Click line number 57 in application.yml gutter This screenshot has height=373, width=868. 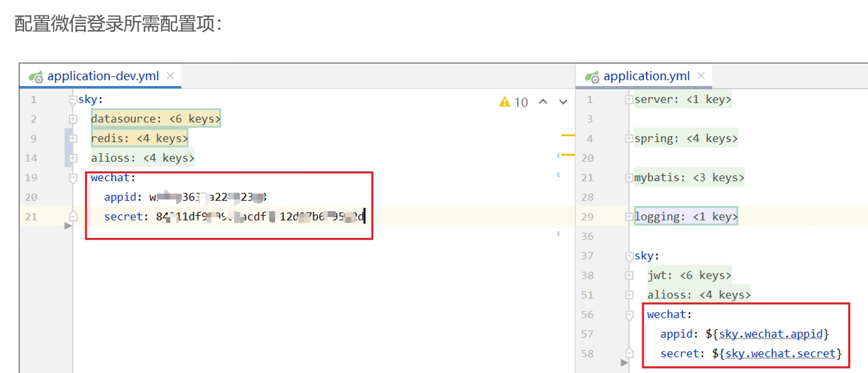588,334
